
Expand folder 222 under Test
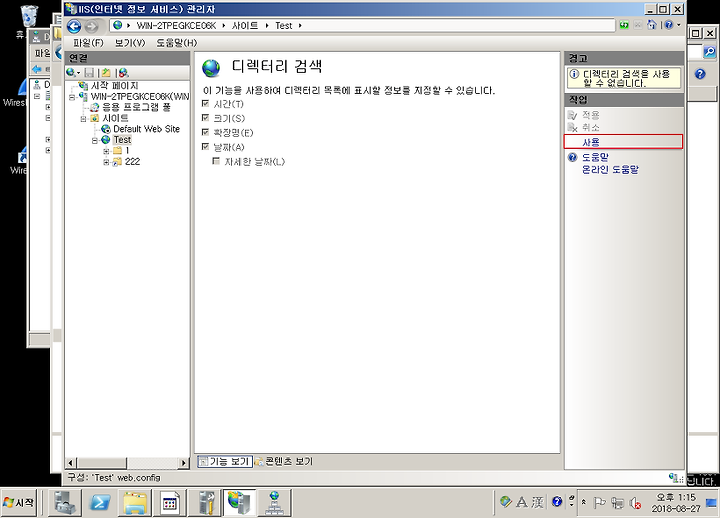coord(106,162)
